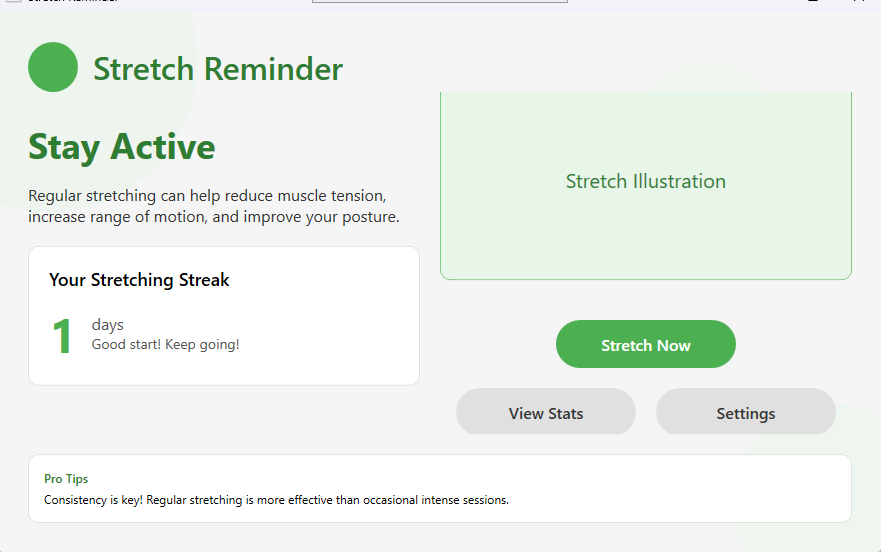Screen dimensions: 881x552
Task: Click the Pro Tips heading
Action: pyautogui.click(x=66, y=479)
